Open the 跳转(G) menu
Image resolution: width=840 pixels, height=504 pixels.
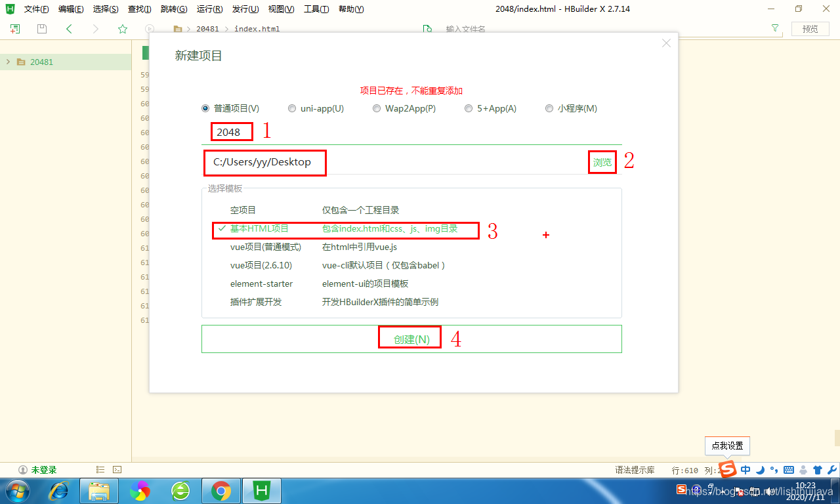click(x=174, y=9)
